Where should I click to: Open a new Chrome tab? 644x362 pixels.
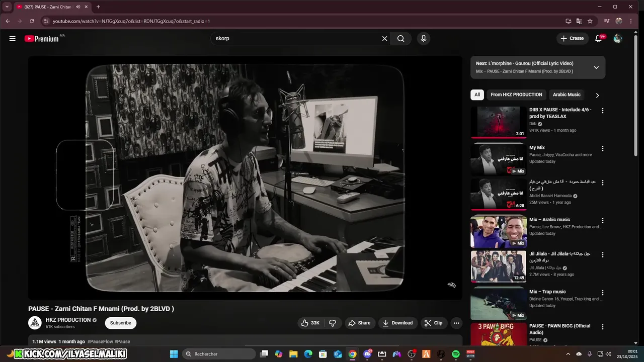(x=98, y=7)
